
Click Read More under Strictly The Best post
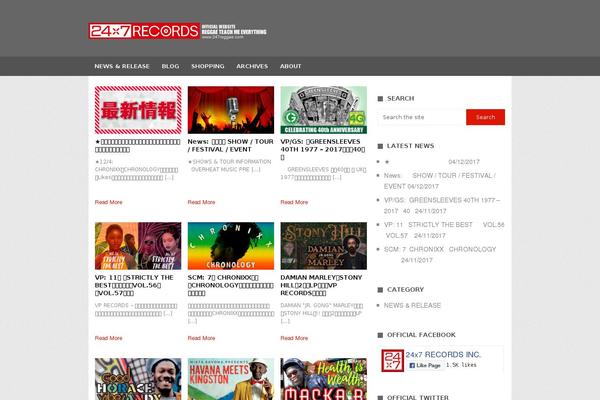tap(109, 338)
